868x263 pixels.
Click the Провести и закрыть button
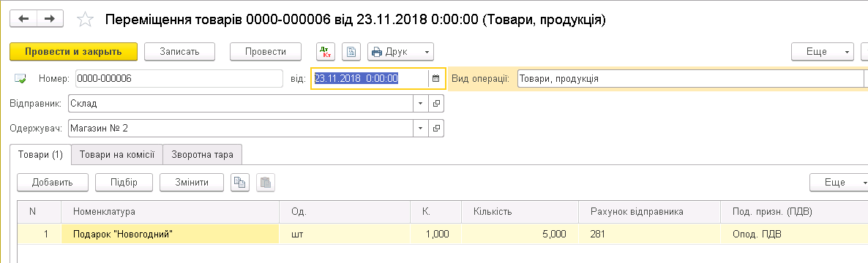pos(73,52)
